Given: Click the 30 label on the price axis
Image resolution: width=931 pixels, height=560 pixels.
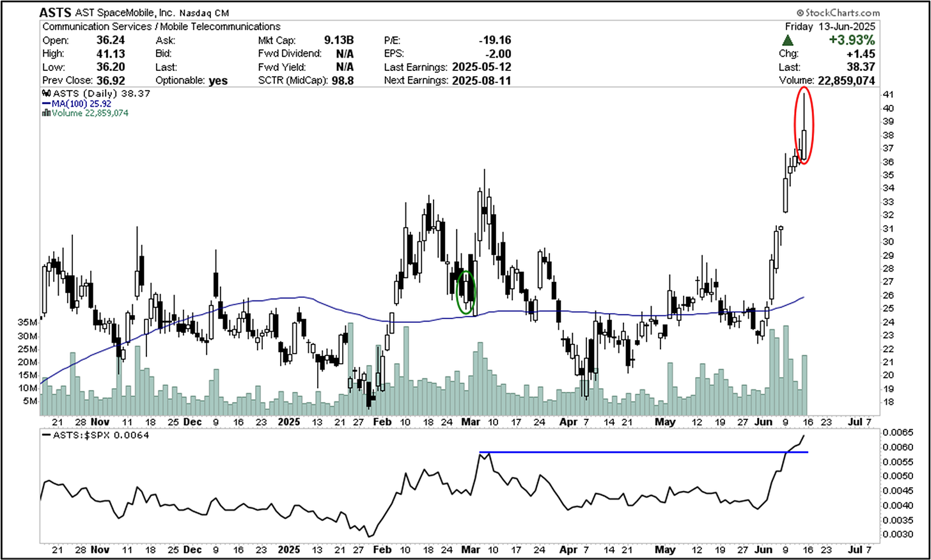Looking at the screenshot, I should (x=888, y=242).
